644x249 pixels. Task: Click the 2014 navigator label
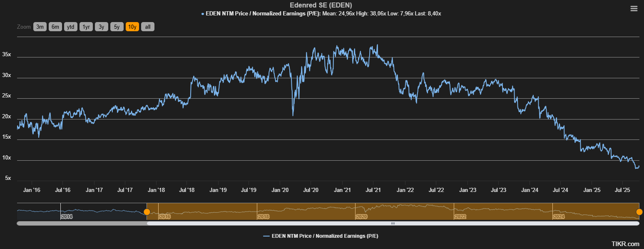click(x=67, y=217)
